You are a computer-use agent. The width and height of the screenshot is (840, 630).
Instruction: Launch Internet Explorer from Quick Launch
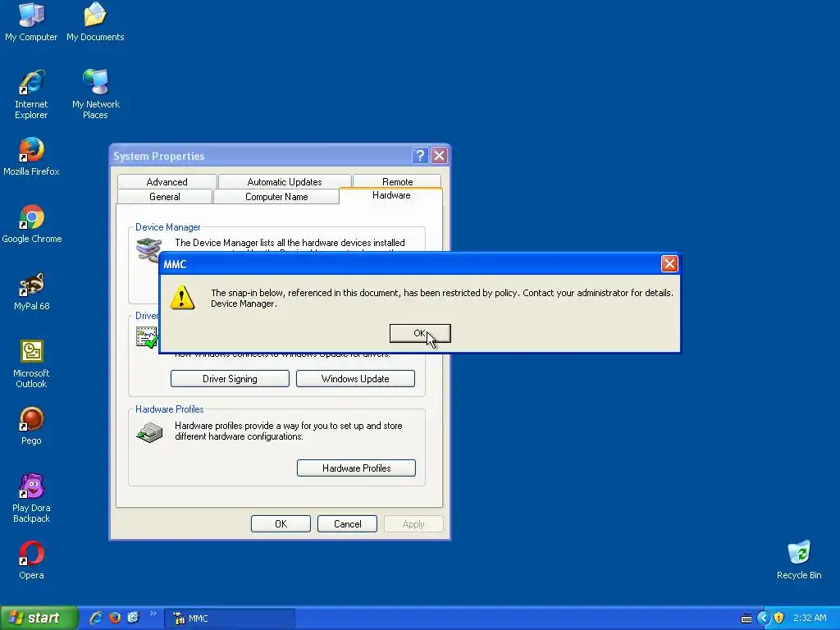point(96,618)
